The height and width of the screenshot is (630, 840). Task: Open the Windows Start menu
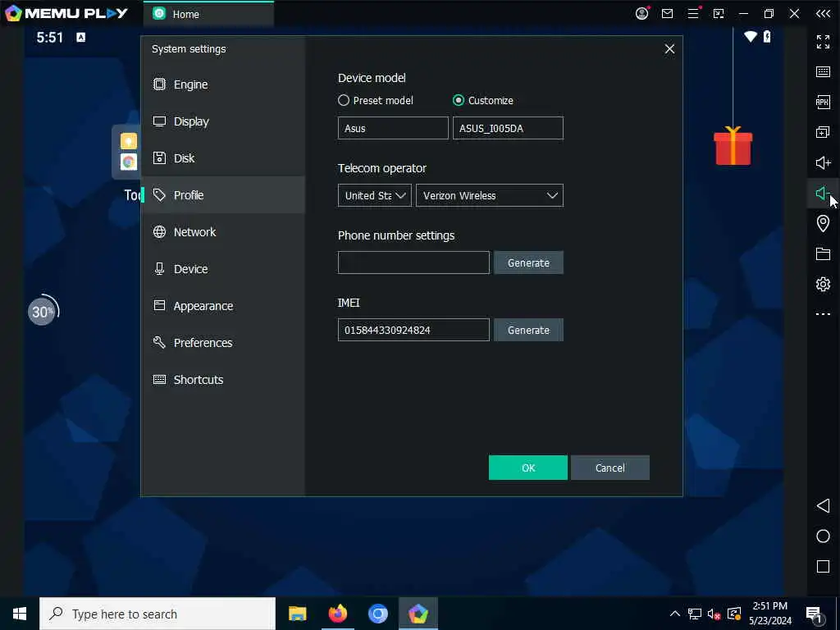tap(20, 614)
